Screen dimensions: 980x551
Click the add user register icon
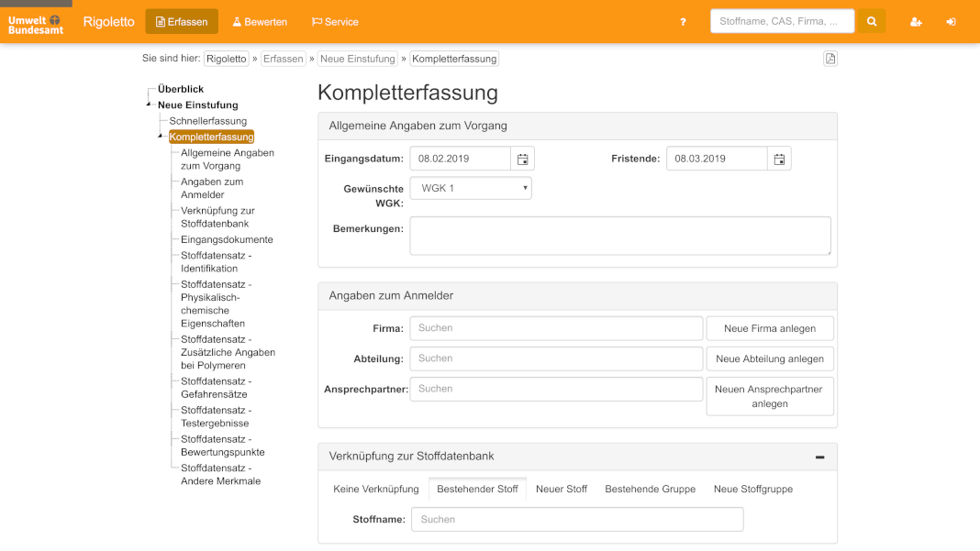[x=916, y=22]
